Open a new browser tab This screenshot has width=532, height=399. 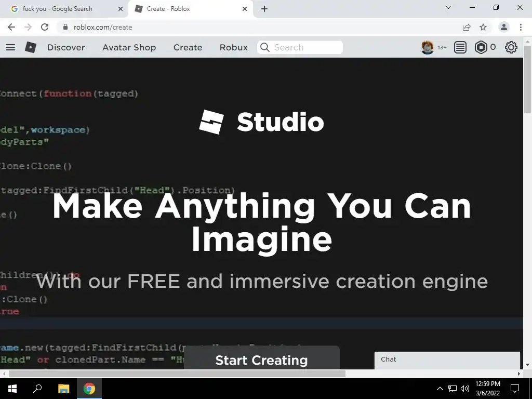point(264,9)
